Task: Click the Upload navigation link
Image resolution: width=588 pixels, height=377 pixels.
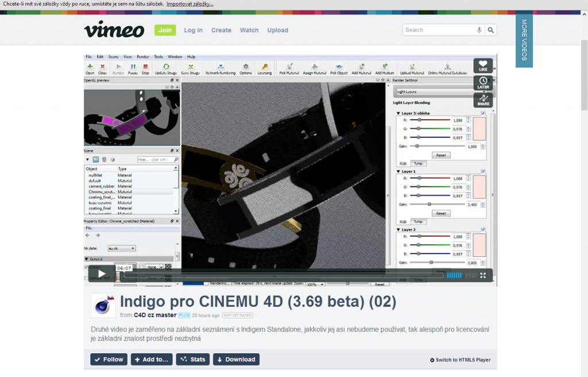Action: point(277,30)
